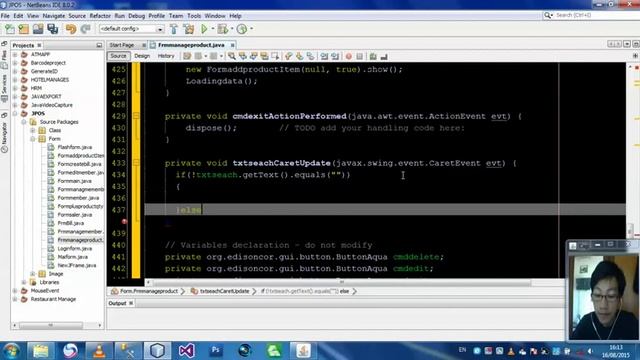Screen dimensions: 640x360
Task: Run the project with the green play icon
Action: 204,29
